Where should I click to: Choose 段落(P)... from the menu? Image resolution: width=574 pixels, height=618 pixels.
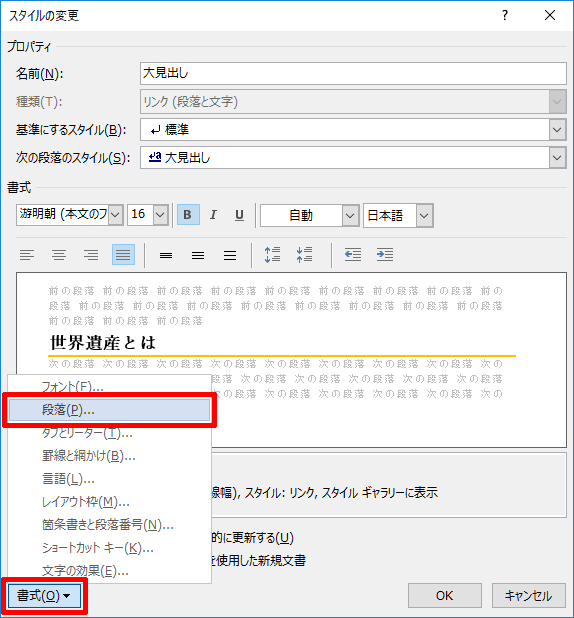point(109,410)
